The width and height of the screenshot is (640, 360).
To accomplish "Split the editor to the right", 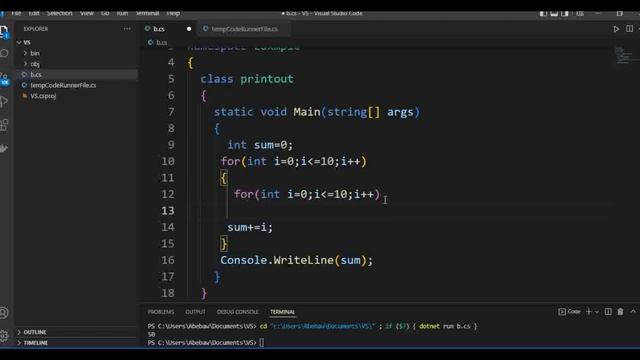I will tap(629, 29).
